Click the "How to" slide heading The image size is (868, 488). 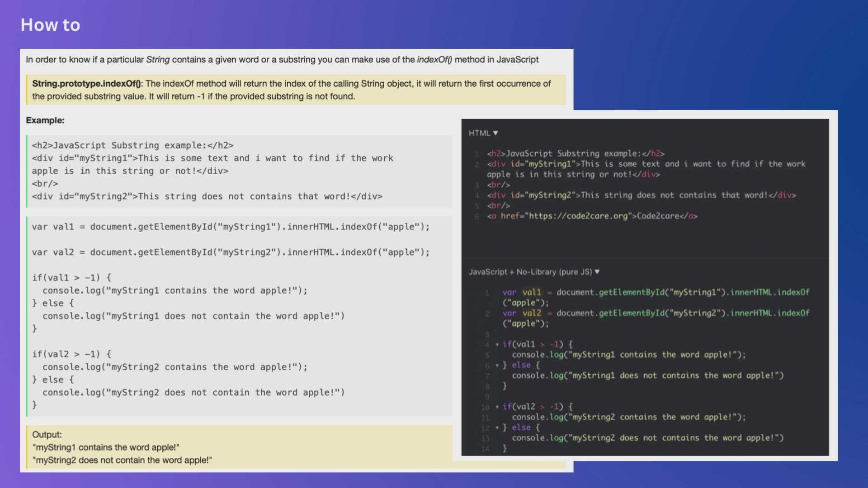(x=50, y=25)
